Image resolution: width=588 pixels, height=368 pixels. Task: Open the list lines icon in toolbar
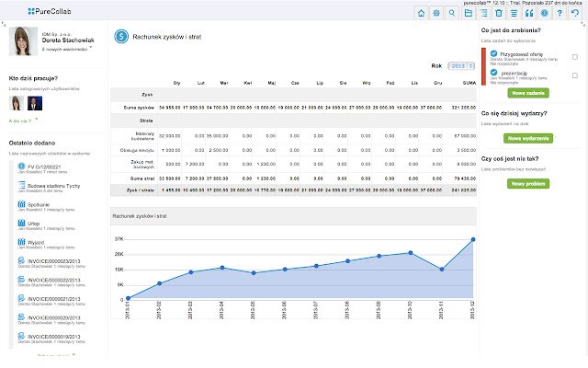[x=514, y=13]
